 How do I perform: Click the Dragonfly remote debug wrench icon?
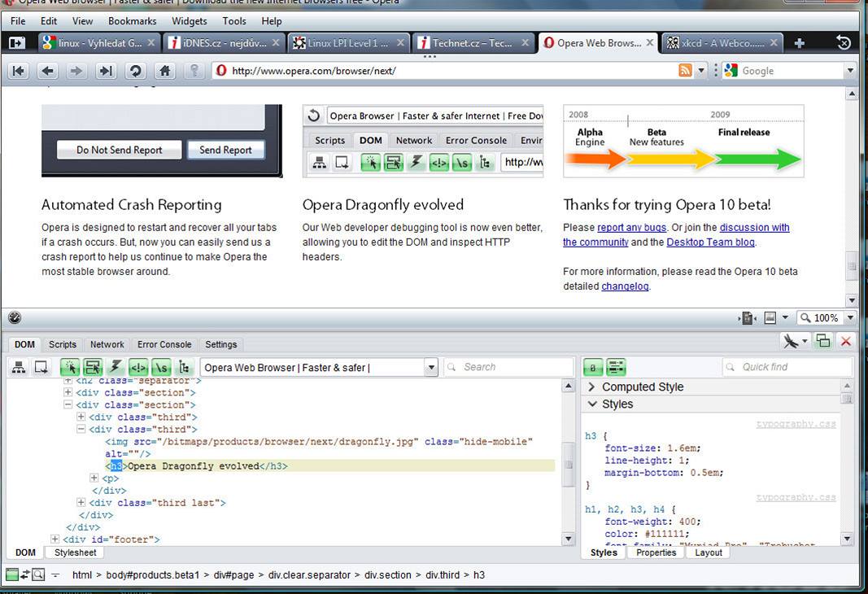tap(790, 341)
